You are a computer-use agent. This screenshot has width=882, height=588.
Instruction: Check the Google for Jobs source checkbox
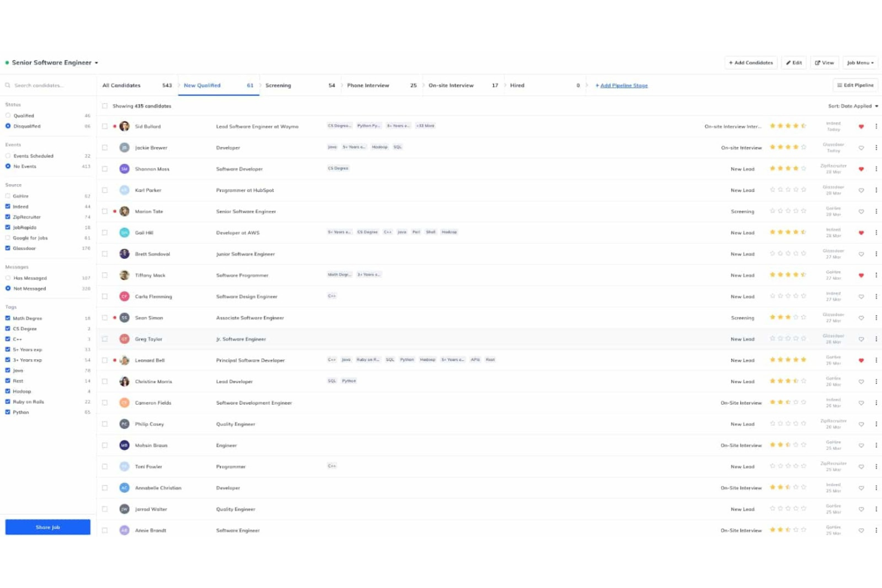(8, 238)
